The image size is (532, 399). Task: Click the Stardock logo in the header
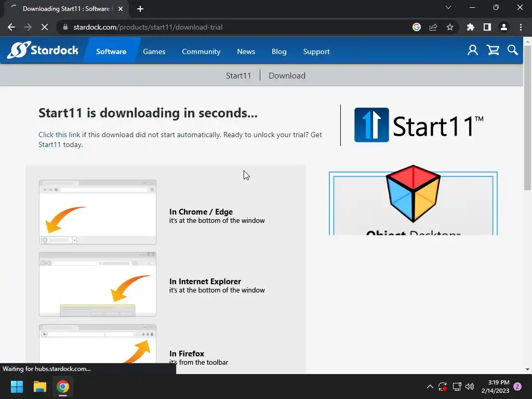(x=43, y=50)
